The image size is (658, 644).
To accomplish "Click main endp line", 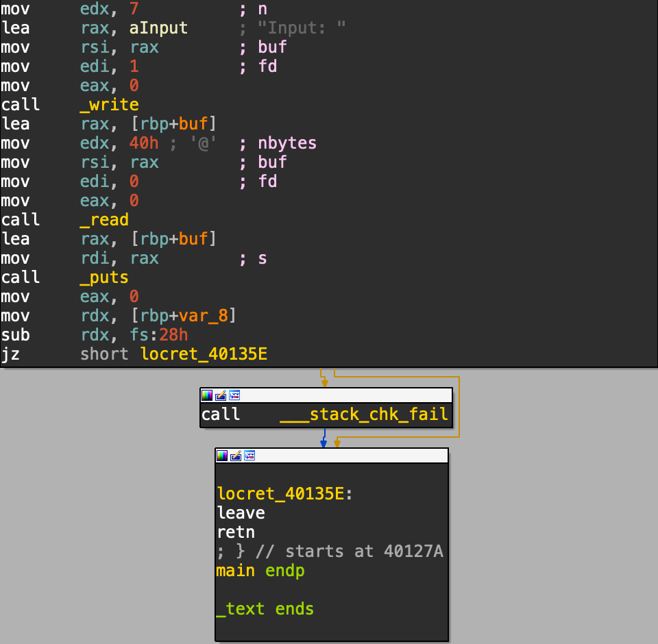I will (260, 571).
